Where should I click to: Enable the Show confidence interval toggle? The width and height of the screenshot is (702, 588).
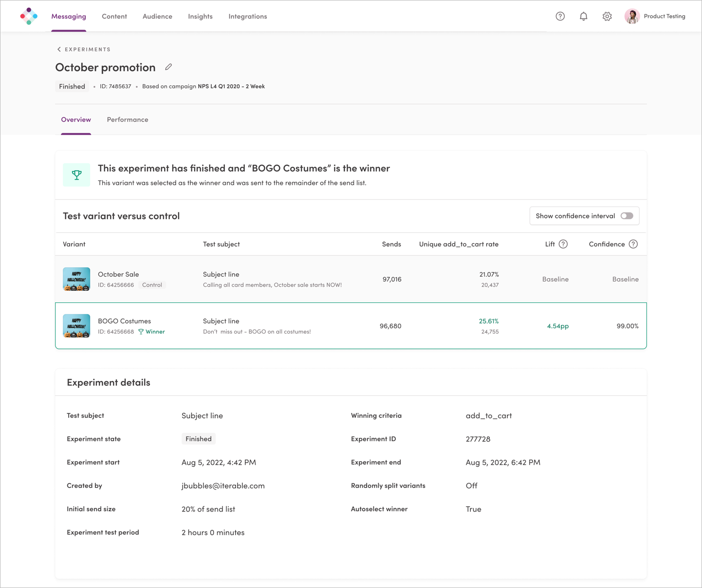click(x=627, y=216)
